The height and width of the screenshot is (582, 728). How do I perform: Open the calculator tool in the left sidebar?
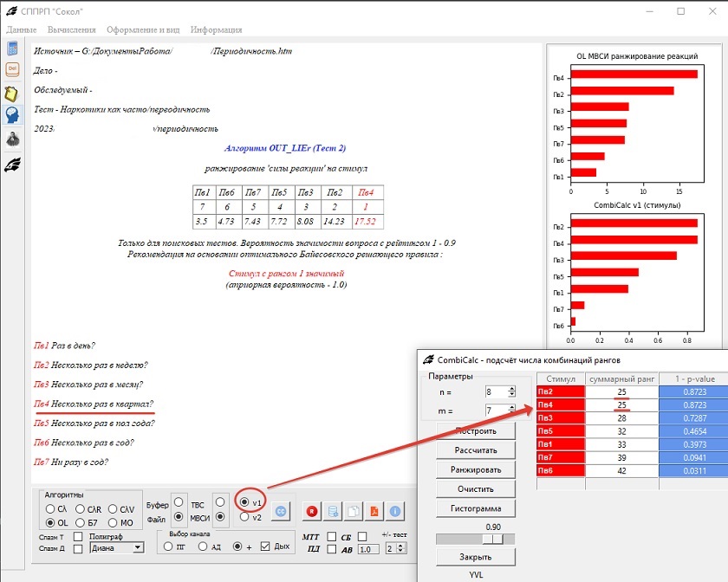coord(12,48)
